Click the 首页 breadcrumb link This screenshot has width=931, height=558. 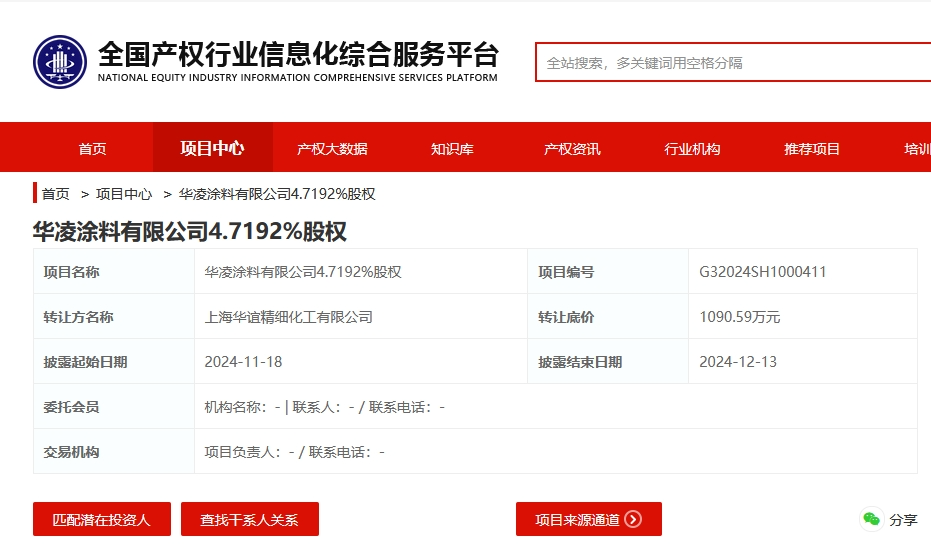tap(56, 194)
